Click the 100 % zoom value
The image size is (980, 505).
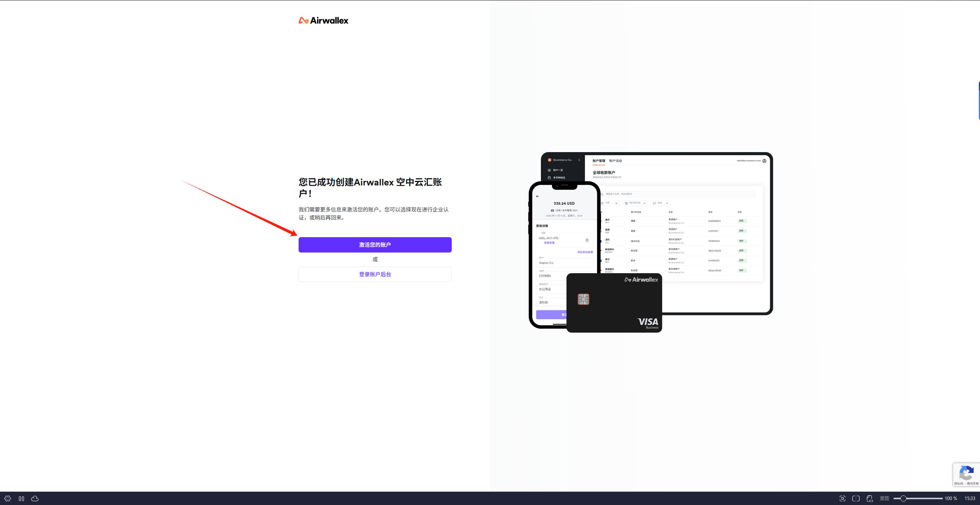951,498
